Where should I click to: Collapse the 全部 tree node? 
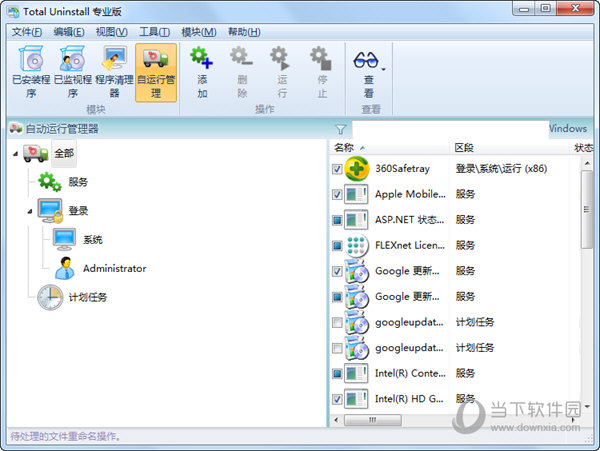pyautogui.click(x=15, y=154)
